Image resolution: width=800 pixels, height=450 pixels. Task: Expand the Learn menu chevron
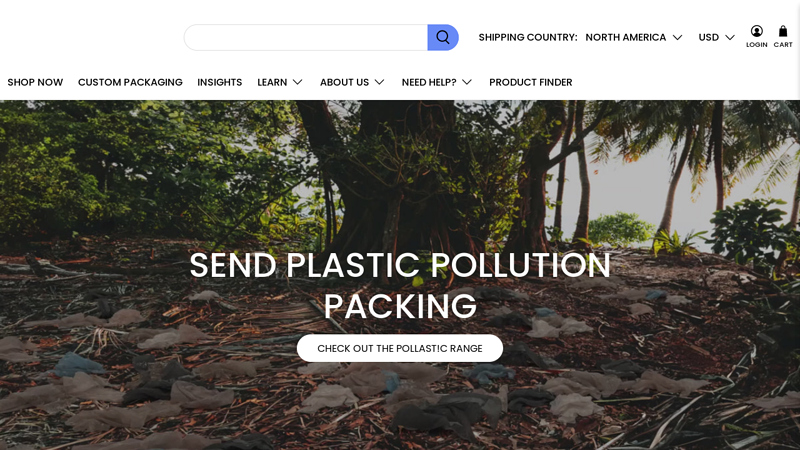pyautogui.click(x=298, y=82)
